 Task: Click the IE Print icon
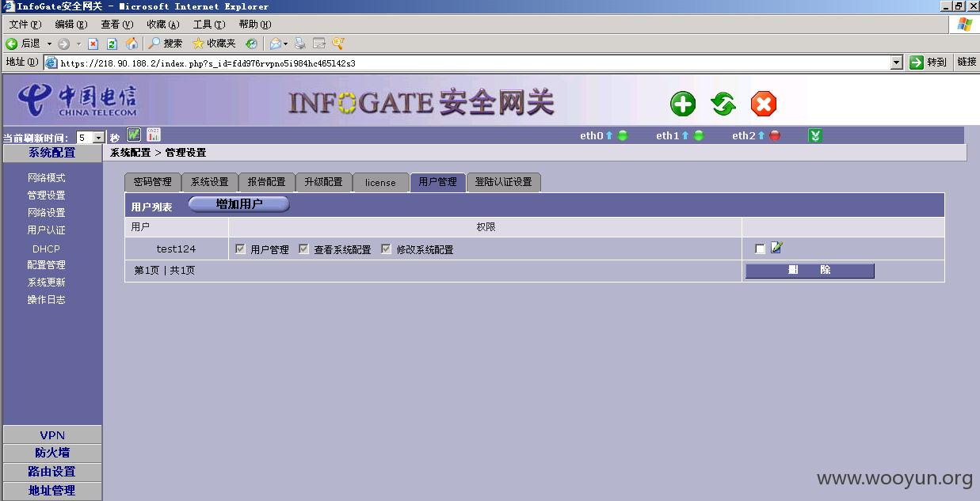pos(299,44)
